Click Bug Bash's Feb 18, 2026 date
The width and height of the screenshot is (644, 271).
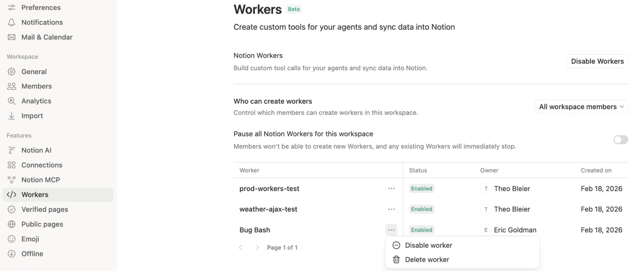tap(601, 230)
